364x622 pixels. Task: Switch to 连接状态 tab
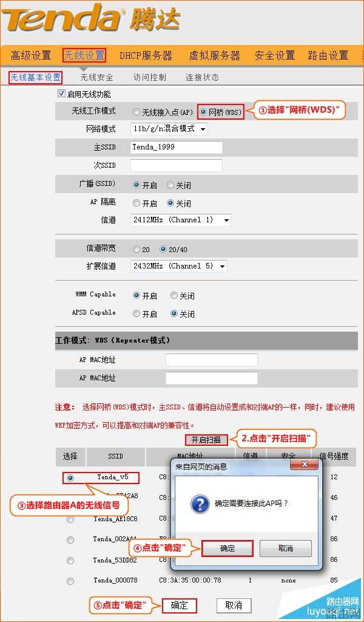202,77
